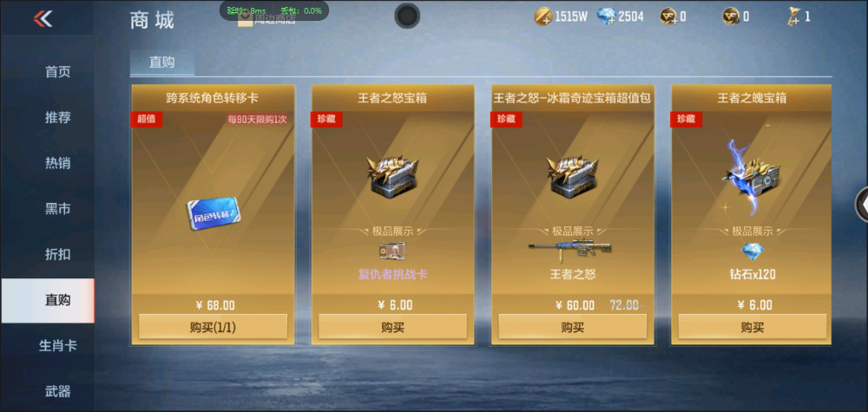Expand the side panel arrow handle
This screenshot has width=868, height=412.
[862, 206]
